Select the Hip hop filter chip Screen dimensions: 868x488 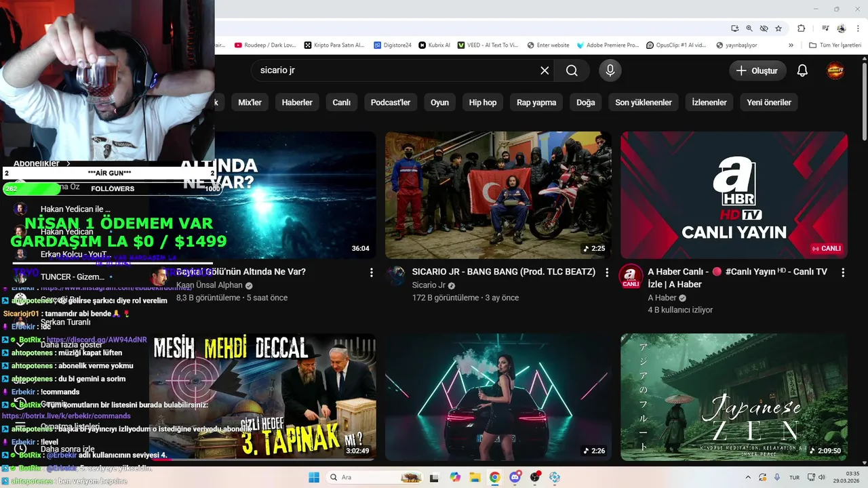[483, 102]
